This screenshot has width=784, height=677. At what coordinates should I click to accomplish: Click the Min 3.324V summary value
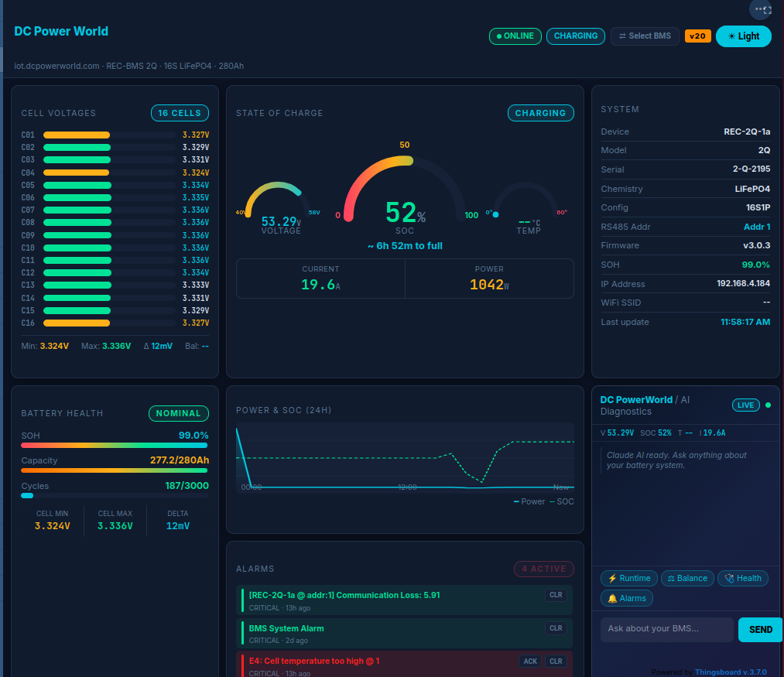coord(54,346)
